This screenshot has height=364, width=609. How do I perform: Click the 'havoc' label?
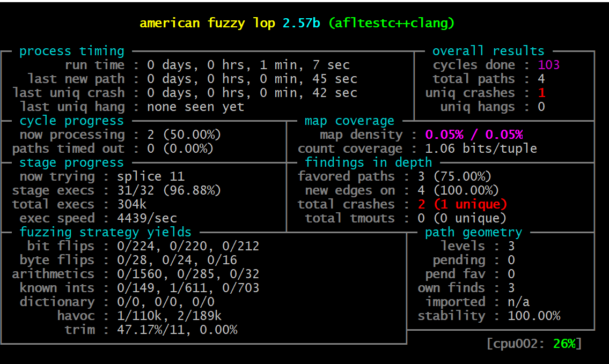76,316
